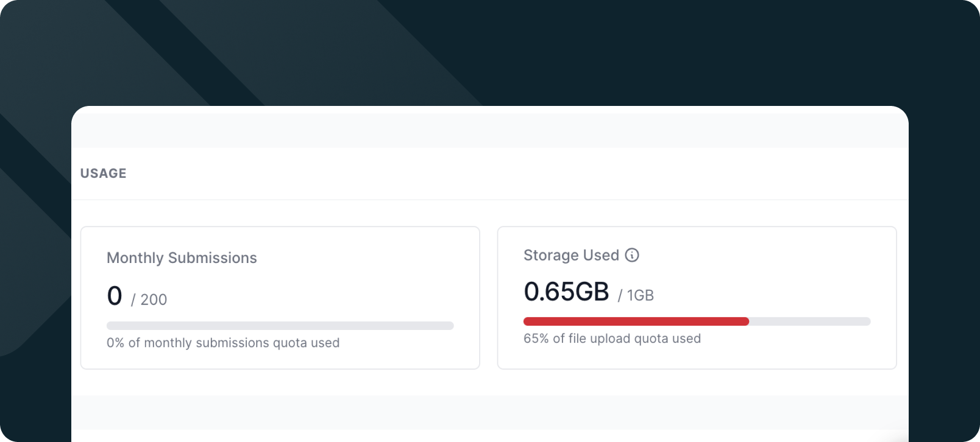Click the Storage Used info icon

click(632, 255)
